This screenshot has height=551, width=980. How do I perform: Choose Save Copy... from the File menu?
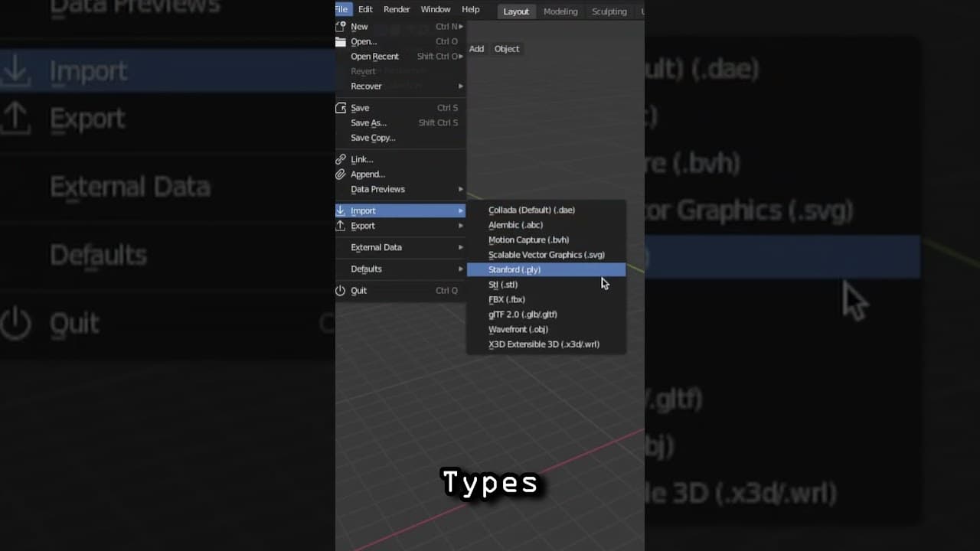(x=400, y=138)
